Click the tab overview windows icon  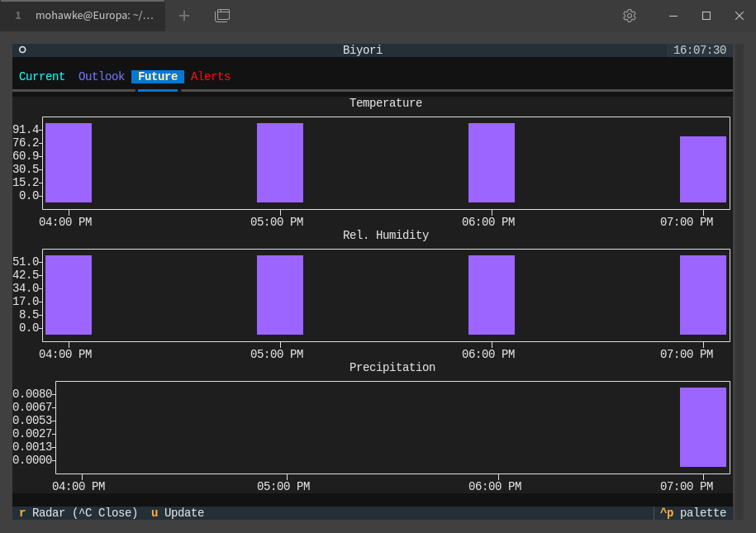221,16
